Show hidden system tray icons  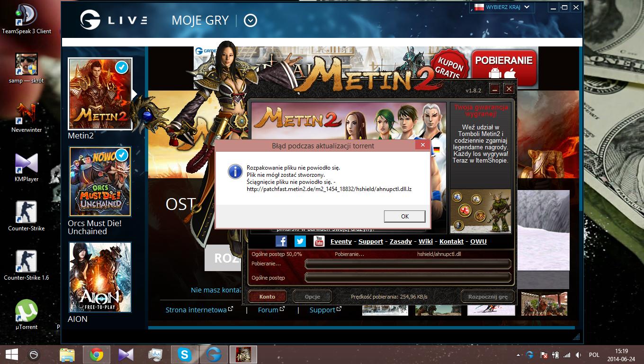tap(519, 355)
